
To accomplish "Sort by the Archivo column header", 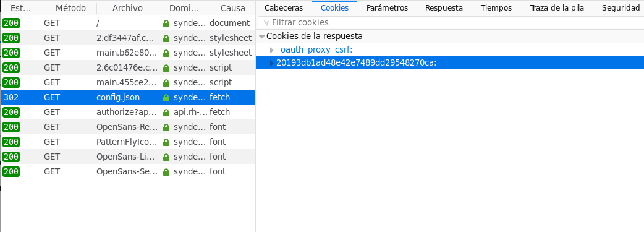I will pyautogui.click(x=128, y=8).
